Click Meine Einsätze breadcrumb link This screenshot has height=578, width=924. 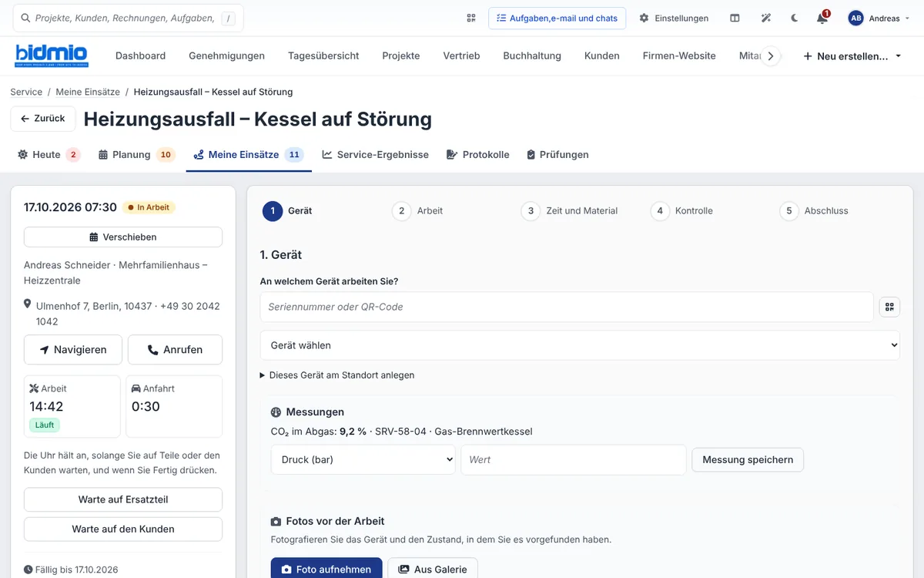pos(88,92)
